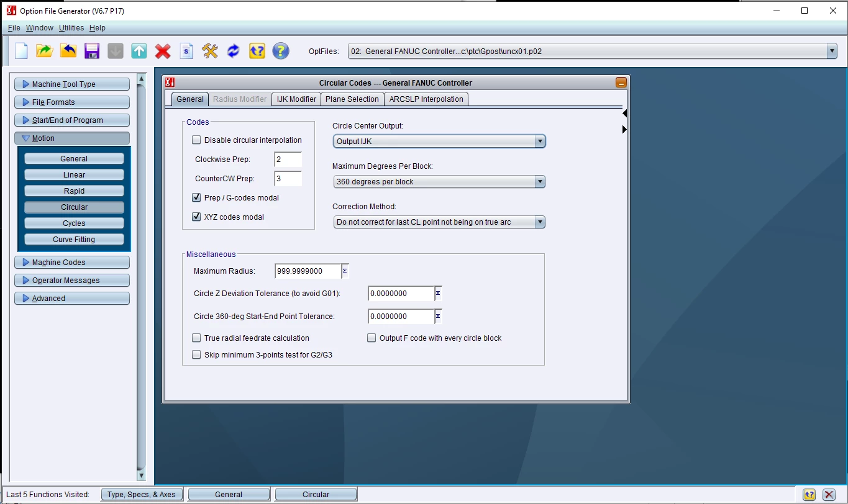This screenshot has height=504, width=848.
Task: Open the crossed hammer and wrench tools icon
Action: [210, 51]
